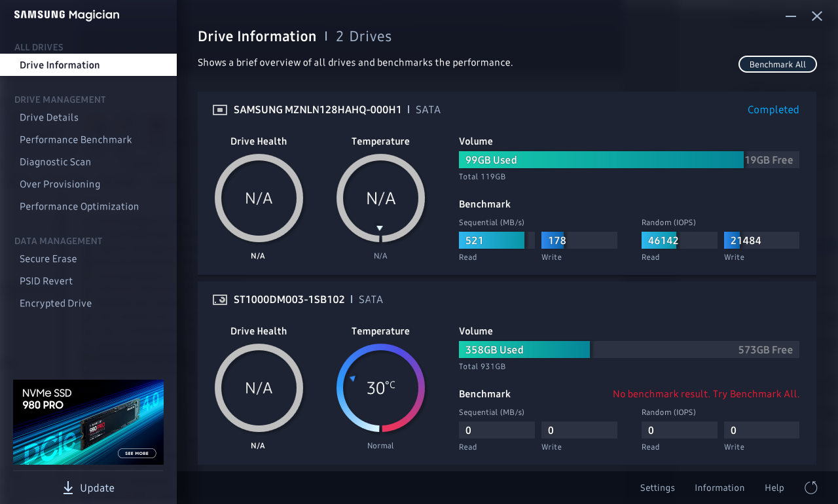Click the 'Total 119GB' label
Screen dimensions: 838x504
coord(482,177)
